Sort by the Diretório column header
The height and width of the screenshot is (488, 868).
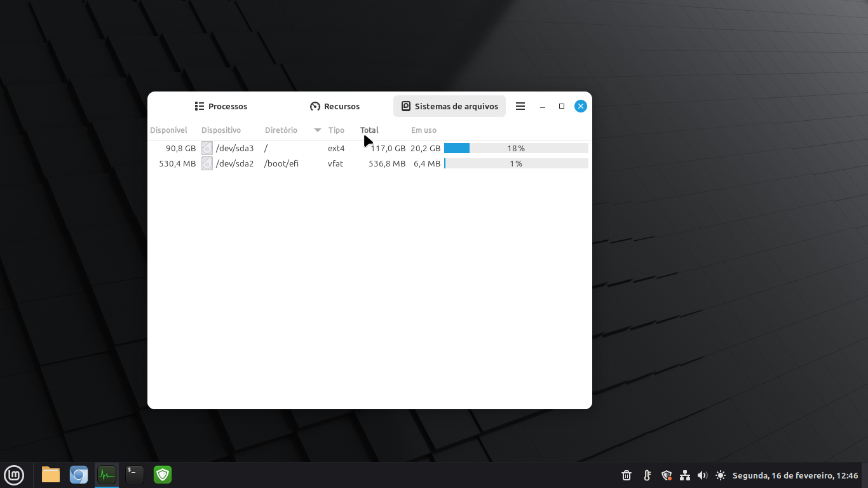point(281,130)
